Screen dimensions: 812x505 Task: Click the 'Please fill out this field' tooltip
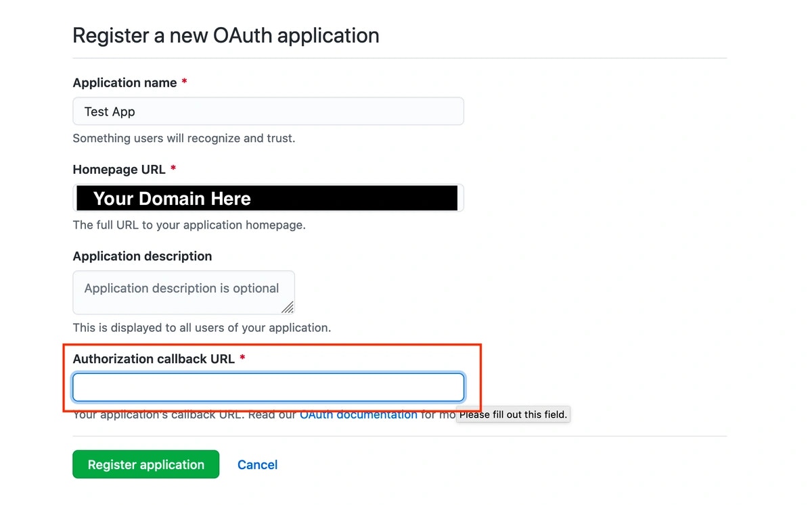[512, 414]
